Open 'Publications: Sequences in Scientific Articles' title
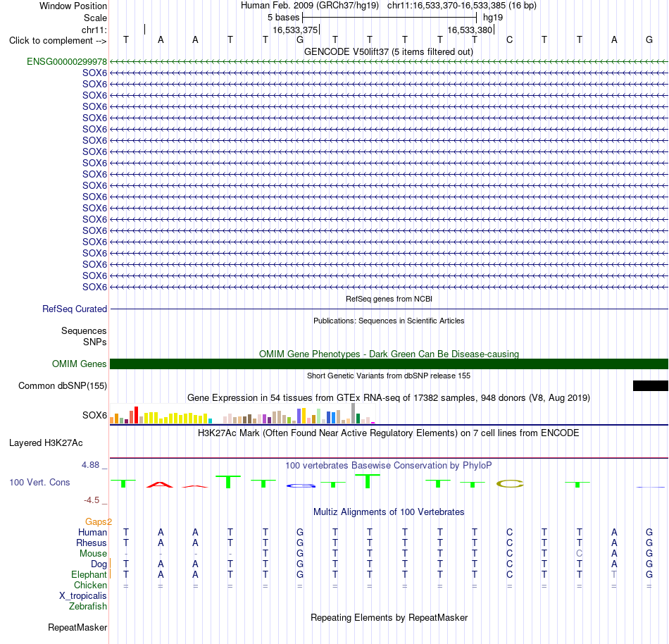The height and width of the screenshot is (644, 669). pos(389,321)
